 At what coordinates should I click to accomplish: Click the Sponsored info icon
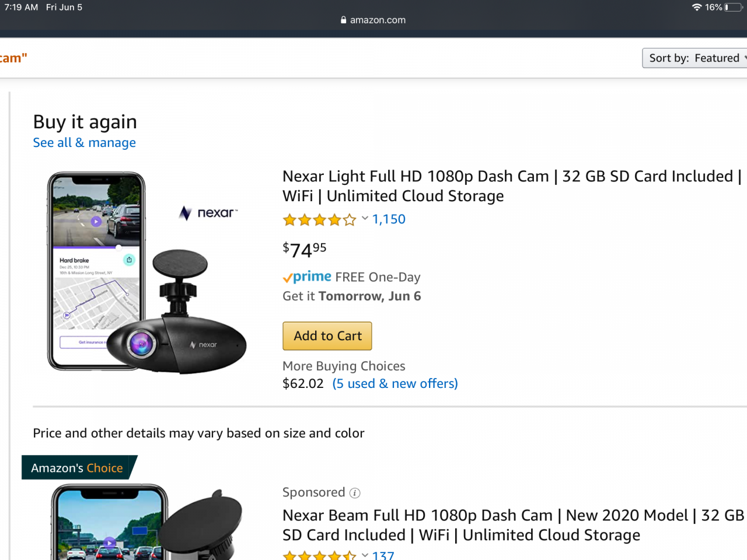[x=355, y=494]
